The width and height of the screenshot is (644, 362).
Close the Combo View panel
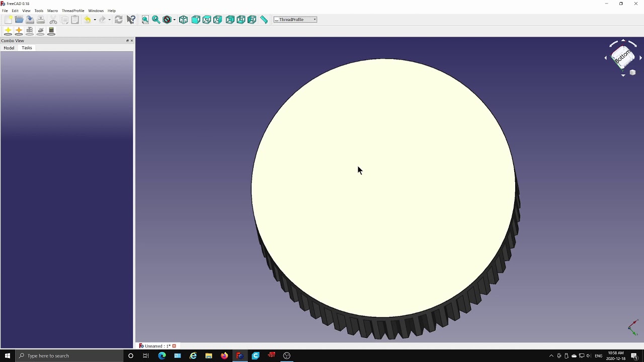point(132,41)
